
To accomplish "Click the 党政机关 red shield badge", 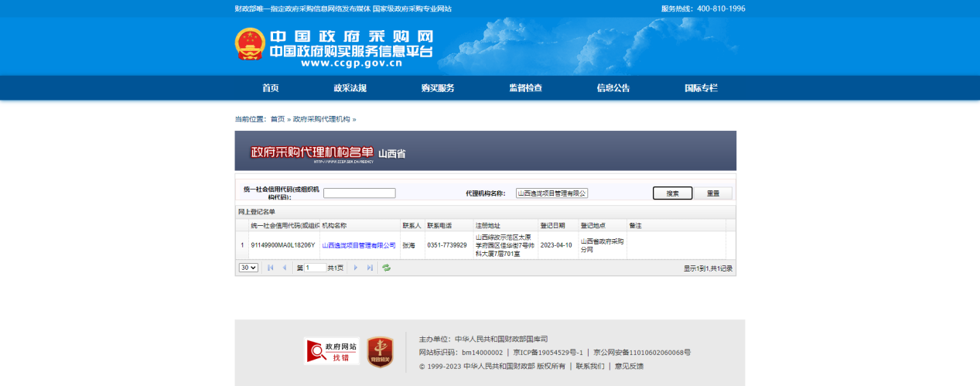I will (x=380, y=352).
